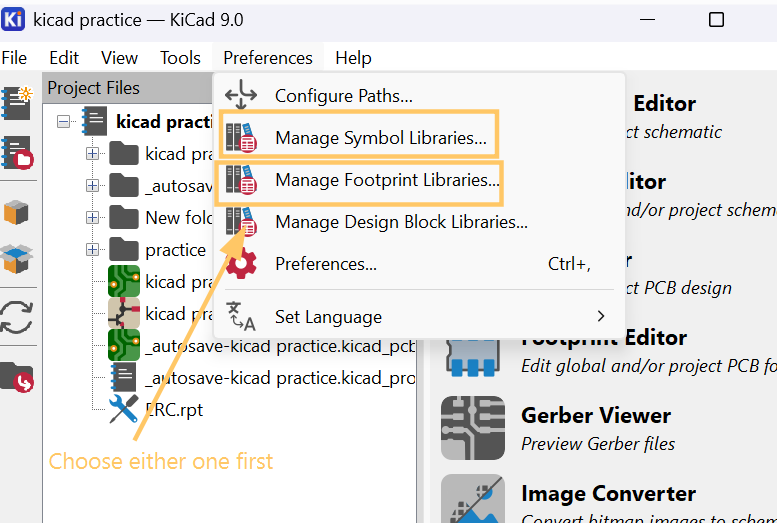Viewport: 777px width, 523px height.
Task: Choose Manage Footprint Libraries... entry
Action: pos(419,179)
